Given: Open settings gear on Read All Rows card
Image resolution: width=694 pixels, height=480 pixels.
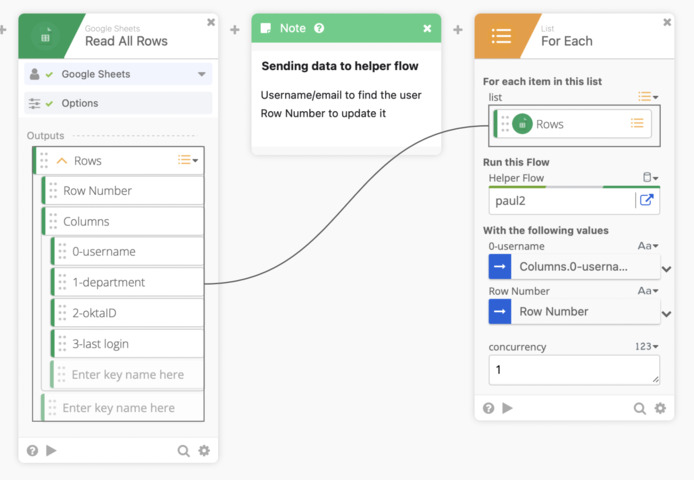Looking at the screenshot, I should 204,451.
